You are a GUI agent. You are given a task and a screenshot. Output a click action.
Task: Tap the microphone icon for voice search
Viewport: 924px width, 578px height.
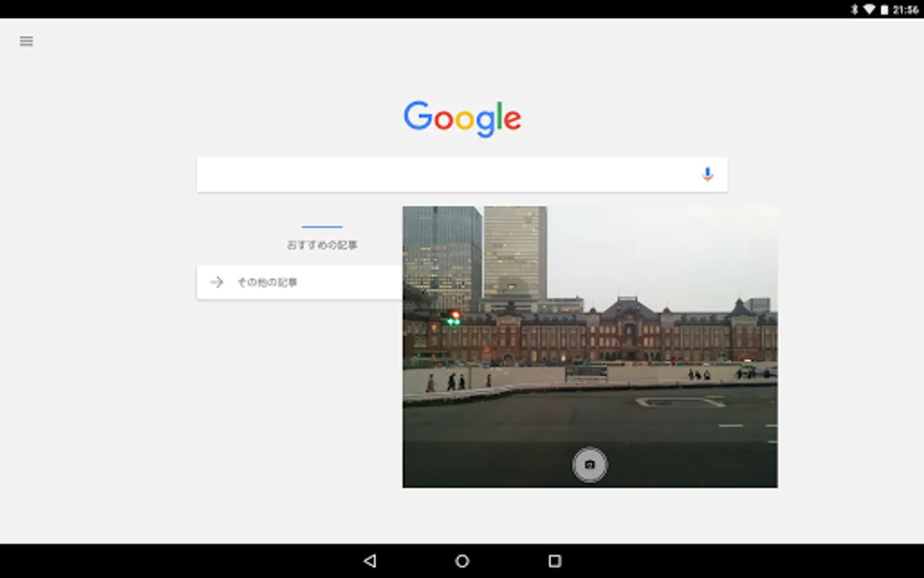(x=706, y=173)
